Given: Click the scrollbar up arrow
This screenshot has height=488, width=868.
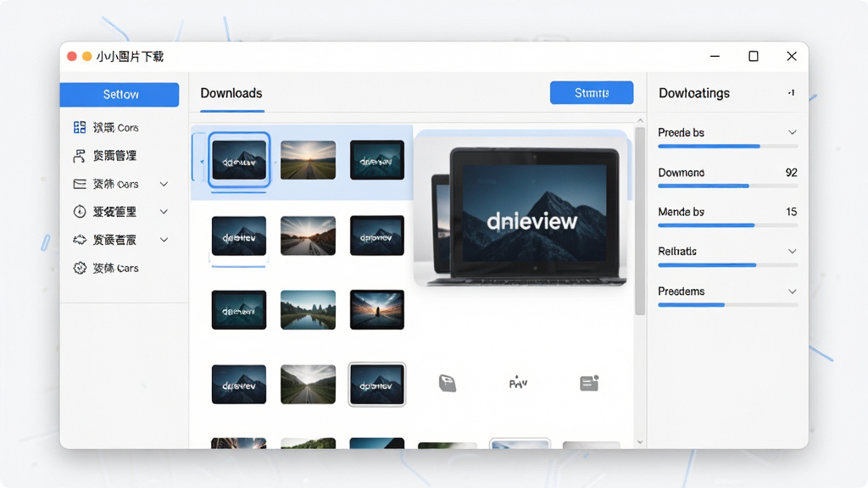Looking at the screenshot, I should (x=640, y=120).
